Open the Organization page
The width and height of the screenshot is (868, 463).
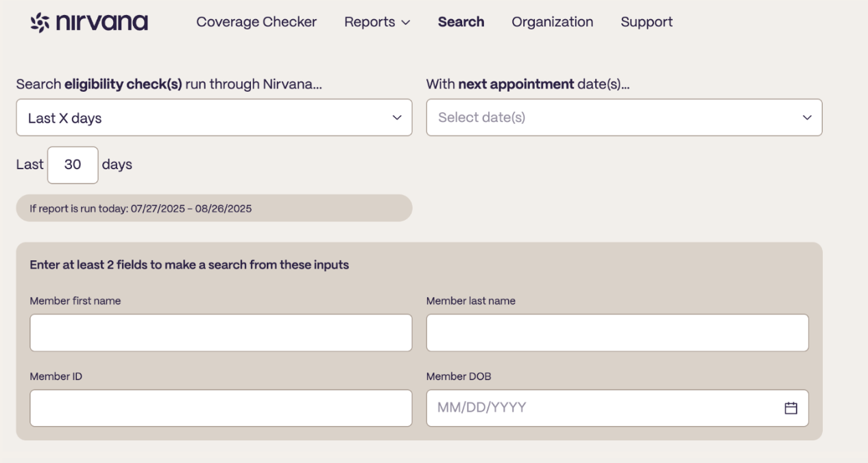tap(552, 22)
